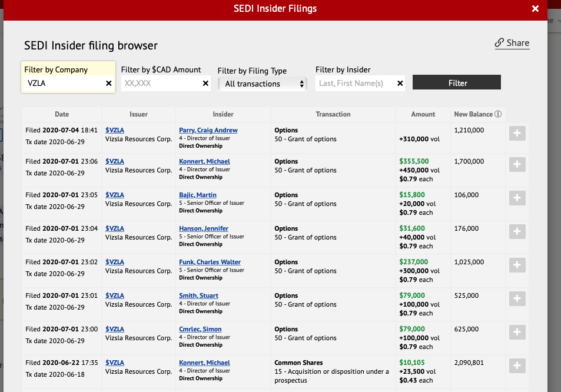Screen dimensions: 561x392
Task: Expand the Bajic, Martin filing details
Action: (517, 198)
